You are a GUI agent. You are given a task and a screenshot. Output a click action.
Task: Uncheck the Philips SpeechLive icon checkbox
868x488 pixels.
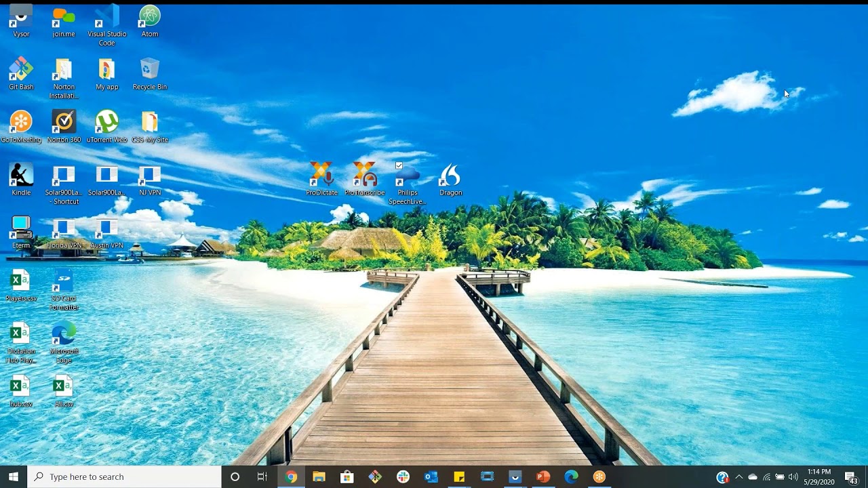coord(399,165)
